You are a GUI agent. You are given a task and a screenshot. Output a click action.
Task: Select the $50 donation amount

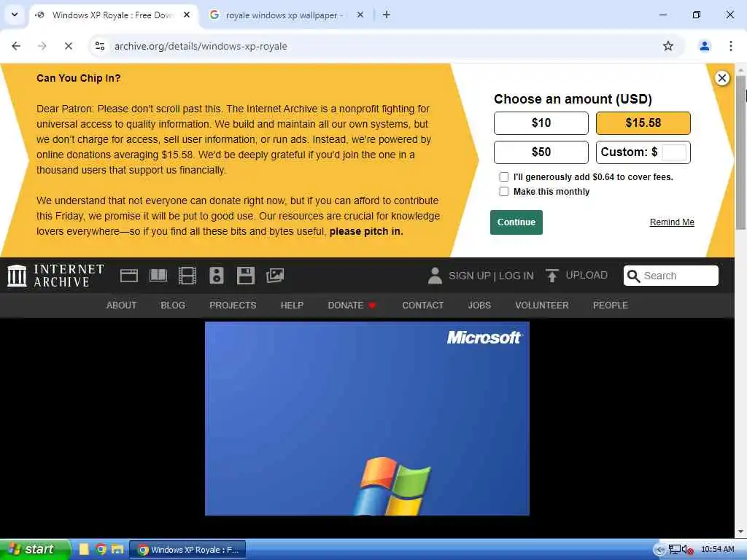[541, 152]
